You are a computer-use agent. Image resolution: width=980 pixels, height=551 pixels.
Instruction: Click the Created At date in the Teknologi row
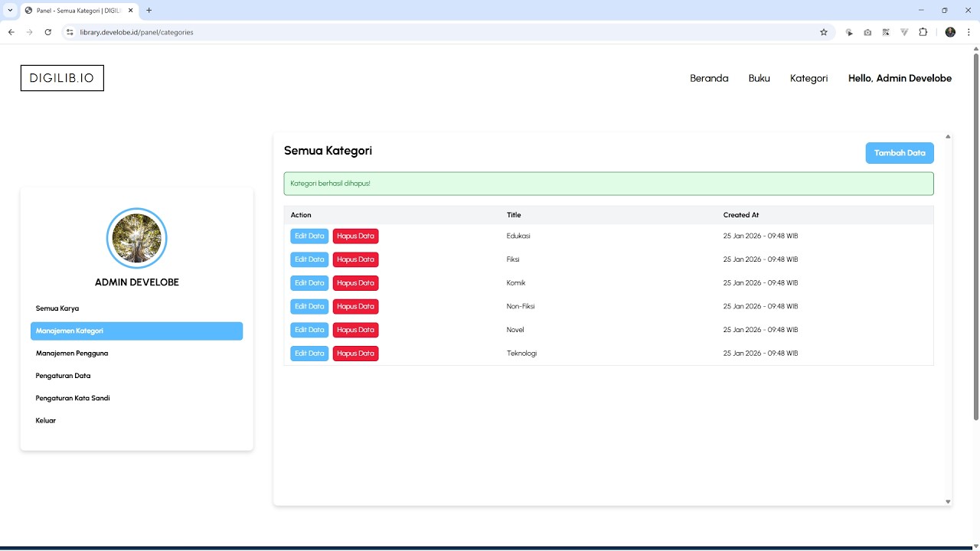pos(760,354)
